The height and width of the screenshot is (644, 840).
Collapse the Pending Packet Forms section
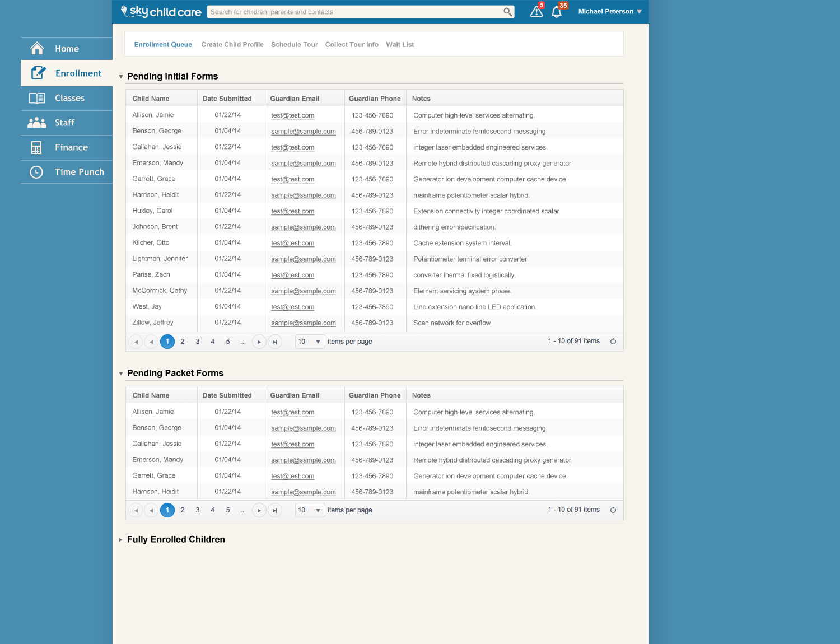pos(121,374)
